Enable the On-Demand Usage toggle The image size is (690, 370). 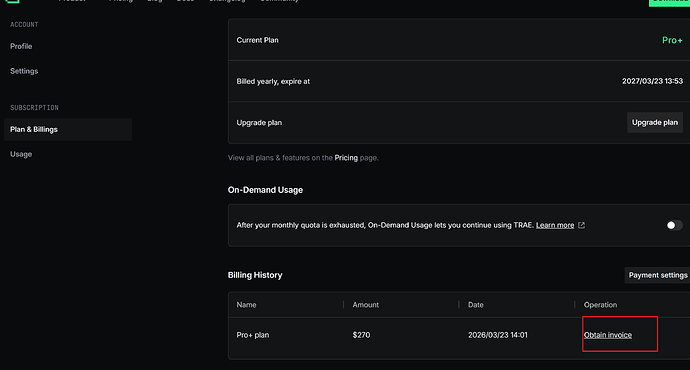tap(674, 225)
